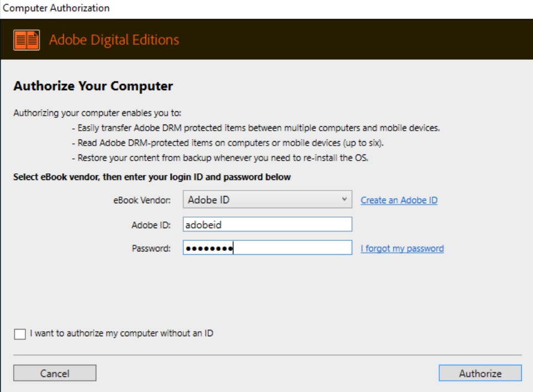This screenshot has width=533, height=392.
Task: Click the I forgot my password link
Action: pos(404,249)
